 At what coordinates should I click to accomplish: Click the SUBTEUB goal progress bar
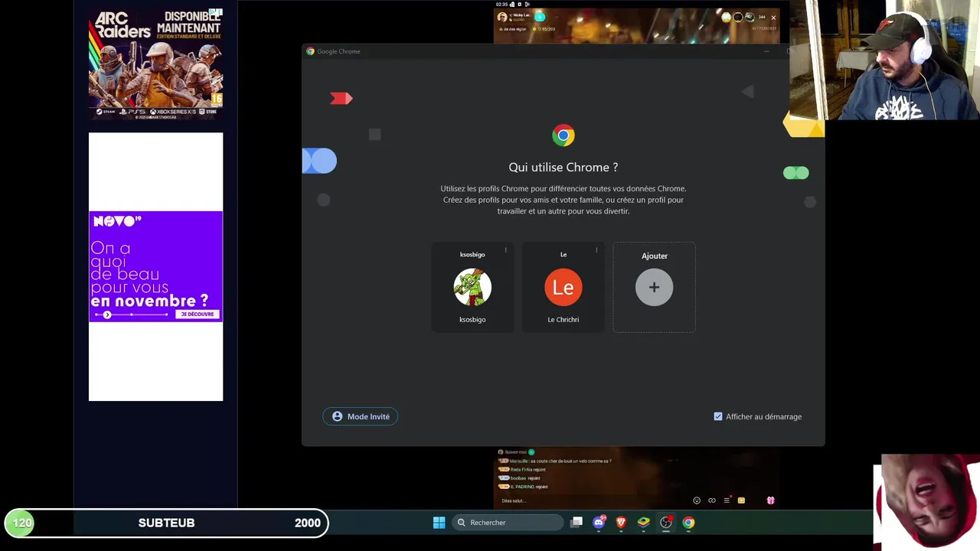tap(166, 523)
